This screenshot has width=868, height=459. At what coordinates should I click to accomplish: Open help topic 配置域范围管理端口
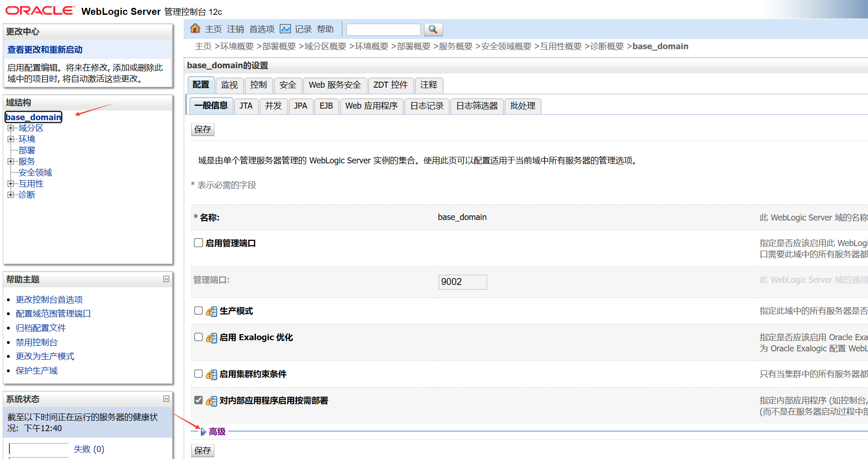tap(53, 314)
